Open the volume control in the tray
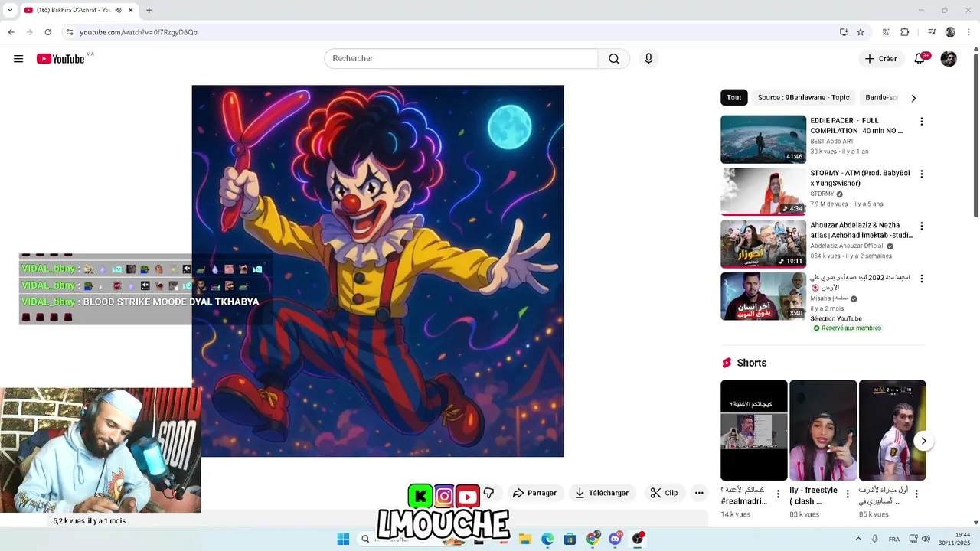Image resolution: width=980 pixels, height=551 pixels. tap(926, 539)
